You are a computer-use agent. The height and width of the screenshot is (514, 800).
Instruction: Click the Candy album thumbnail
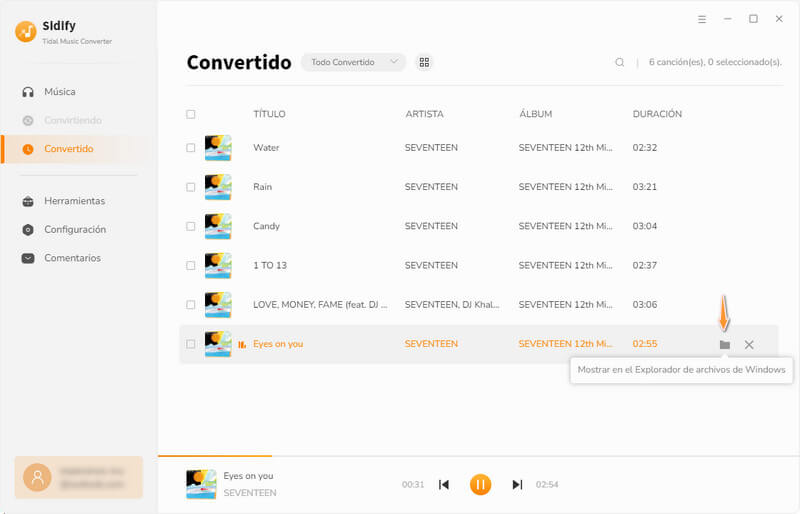click(x=218, y=226)
